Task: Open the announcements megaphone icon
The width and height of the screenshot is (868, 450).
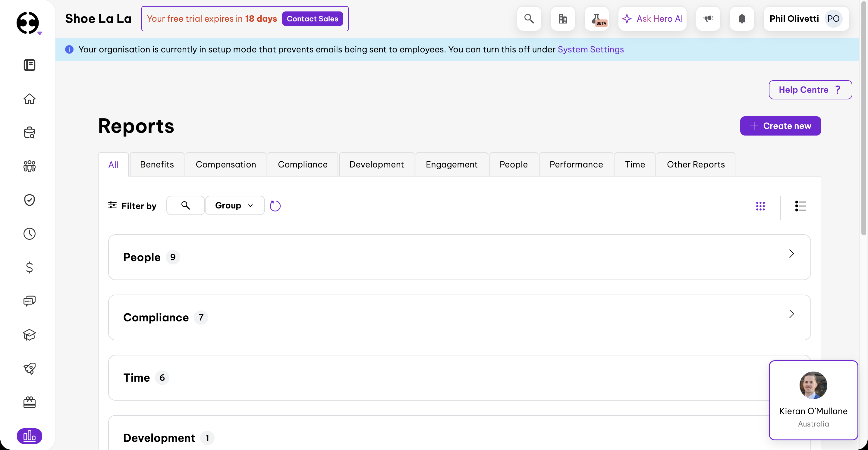Action: click(708, 19)
